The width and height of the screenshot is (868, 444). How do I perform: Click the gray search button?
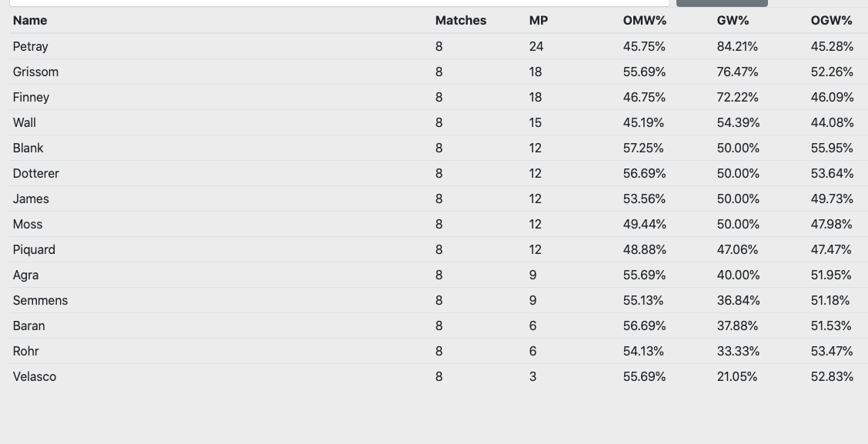[x=722, y=3]
